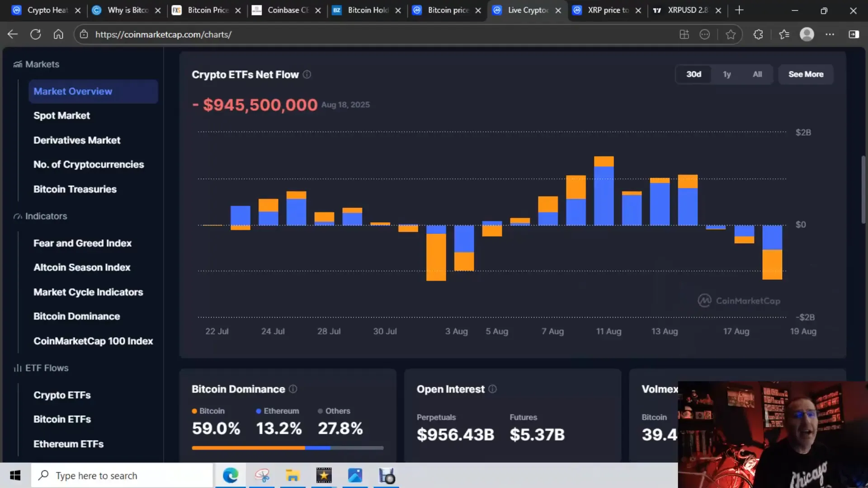This screenshot has width=868, height=488.
Task: Reload the CoinMarketCap page
Action: point(36,34)
